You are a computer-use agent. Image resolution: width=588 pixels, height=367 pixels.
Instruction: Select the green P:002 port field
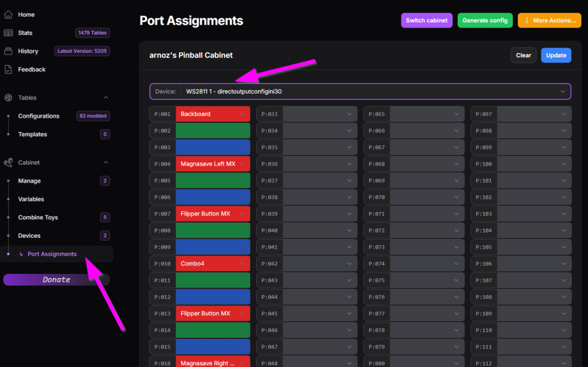[x=212, y=131]
